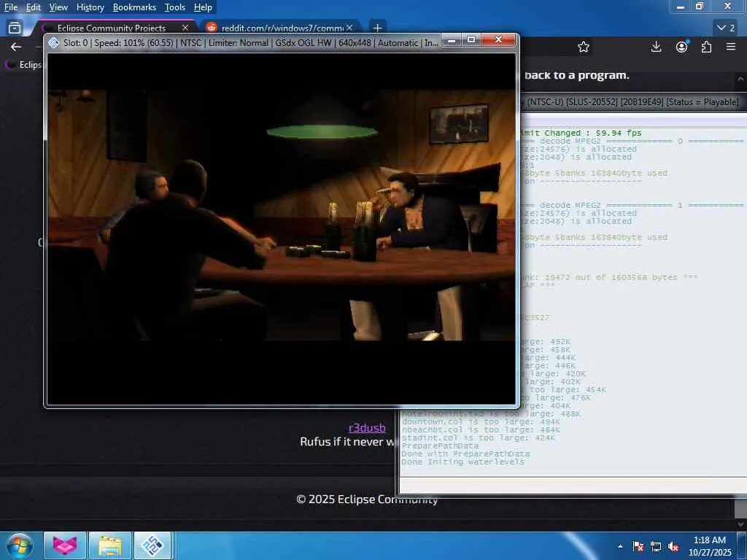Screen dimensions: 747x560
Task: Show hidden system tray icons
Action: pyautogui.click(x=620, y=546)
